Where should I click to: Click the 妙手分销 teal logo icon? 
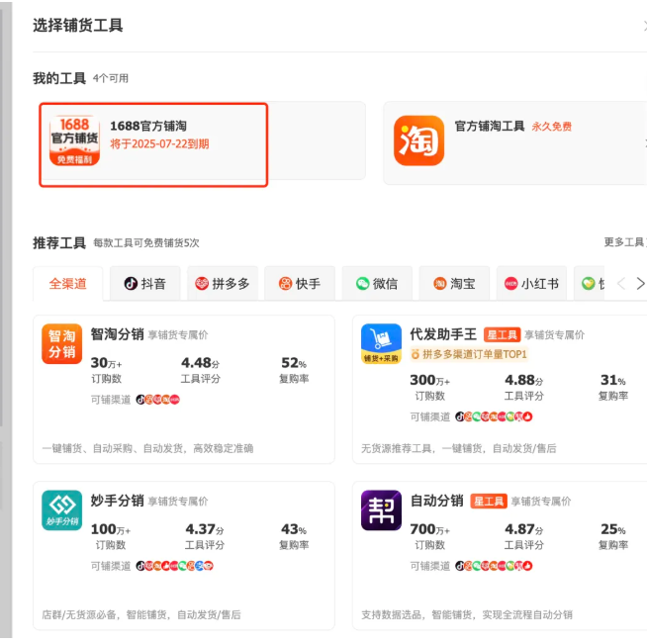click(x=62, y=510)
